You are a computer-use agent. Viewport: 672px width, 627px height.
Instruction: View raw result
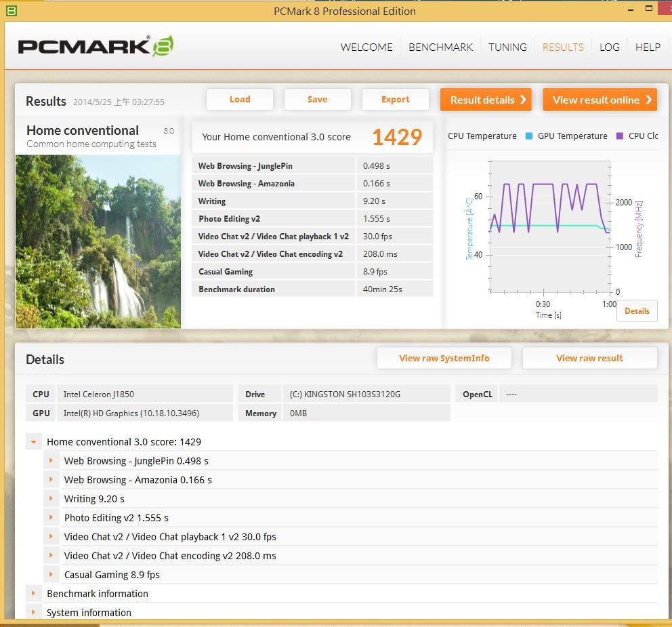(x=590, y=358)
